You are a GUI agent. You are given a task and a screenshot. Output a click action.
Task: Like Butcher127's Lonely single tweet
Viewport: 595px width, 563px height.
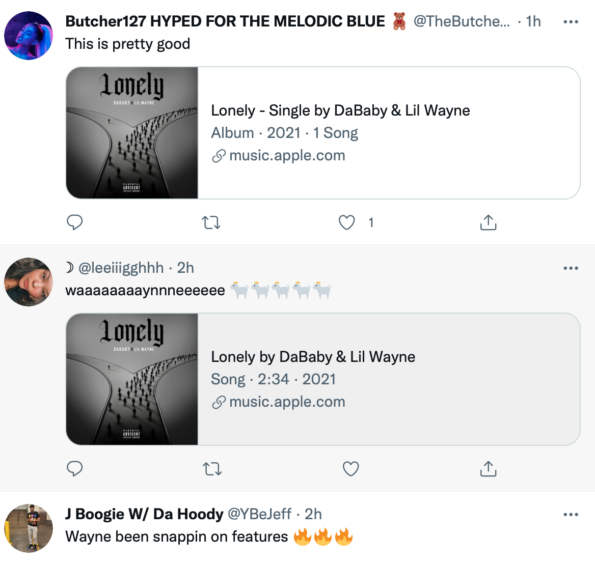pyautogui.click(x=347, y=222)
